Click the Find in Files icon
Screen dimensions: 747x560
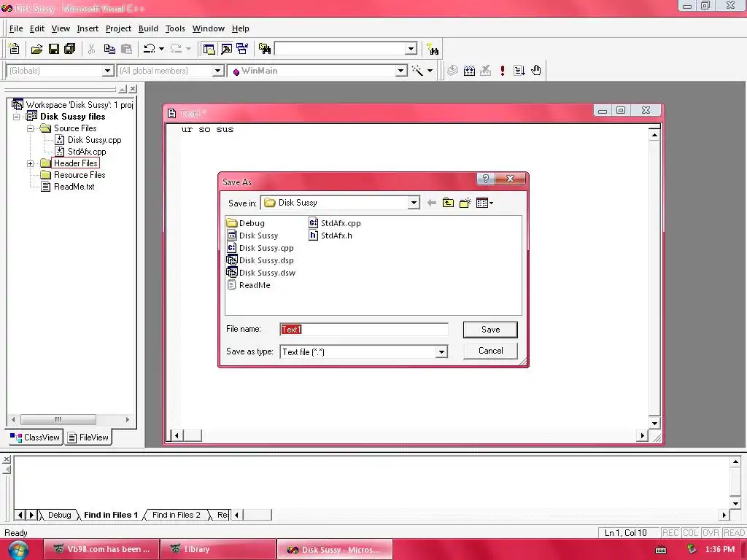264,49
